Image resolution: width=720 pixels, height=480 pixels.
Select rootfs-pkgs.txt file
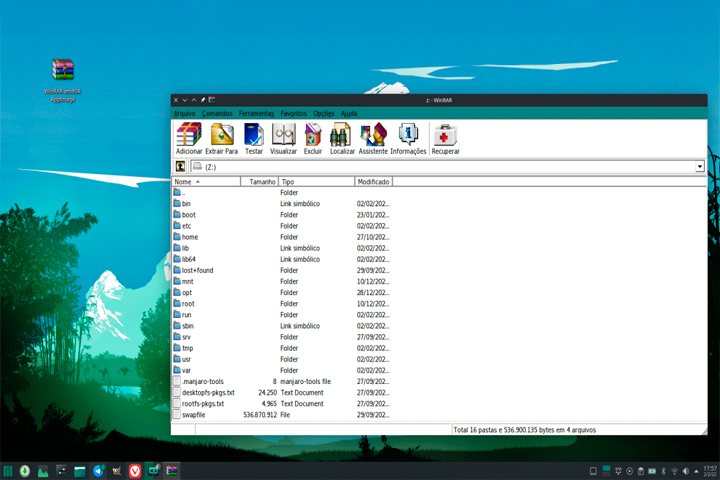(x=281, y=403)
